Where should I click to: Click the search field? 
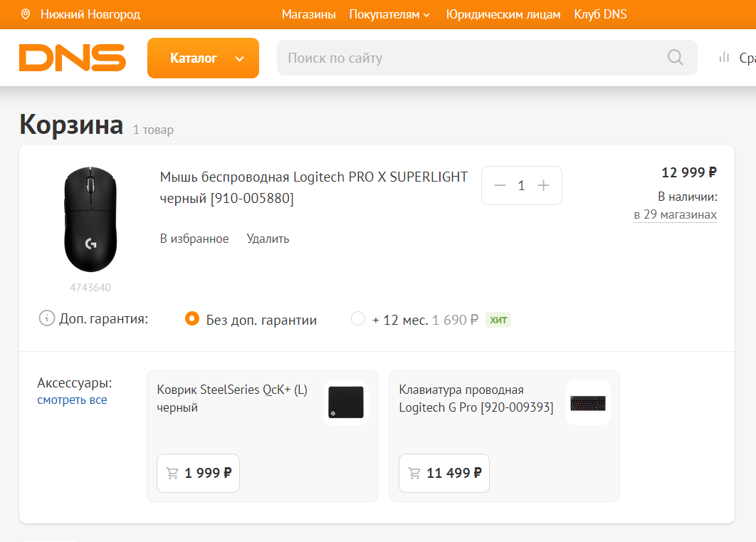tap(470, 58)
